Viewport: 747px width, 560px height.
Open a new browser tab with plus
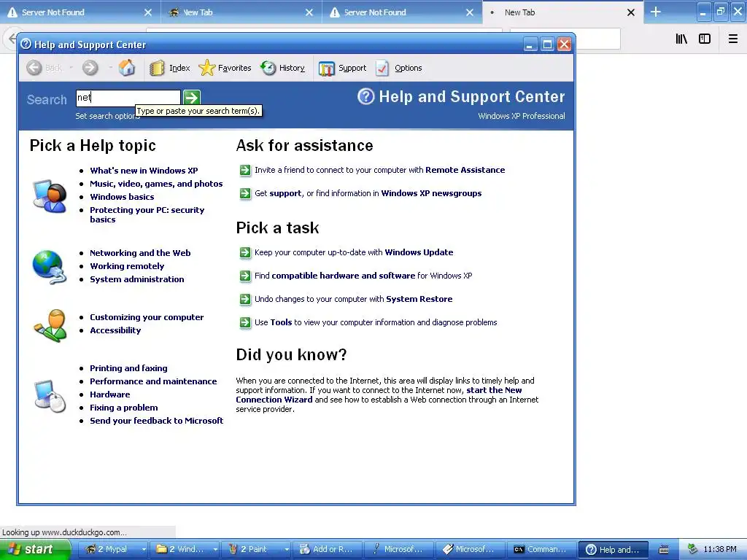pos(656,12)
